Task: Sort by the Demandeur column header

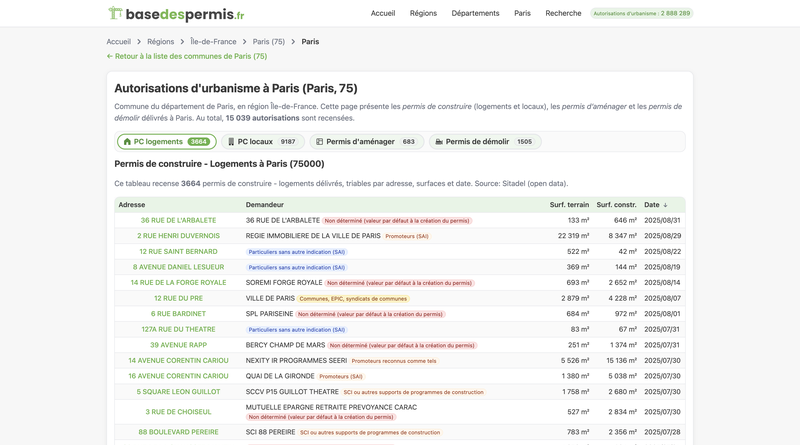Action: pyautogui.click(x=265, y=205)
